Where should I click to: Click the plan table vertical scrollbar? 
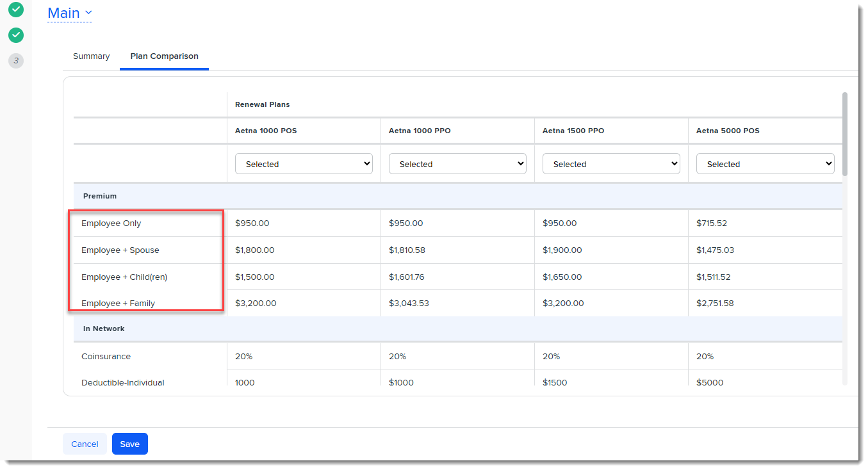845,134
